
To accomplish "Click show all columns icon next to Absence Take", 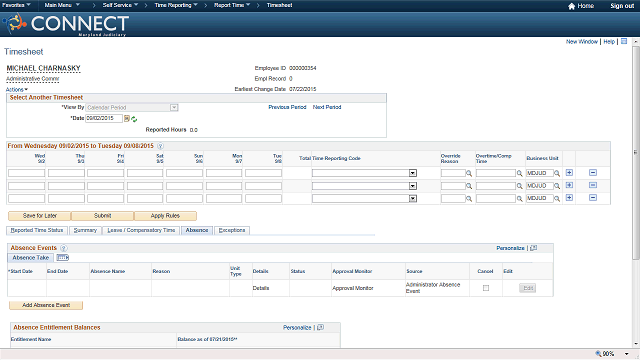I will tap(62, 258).
